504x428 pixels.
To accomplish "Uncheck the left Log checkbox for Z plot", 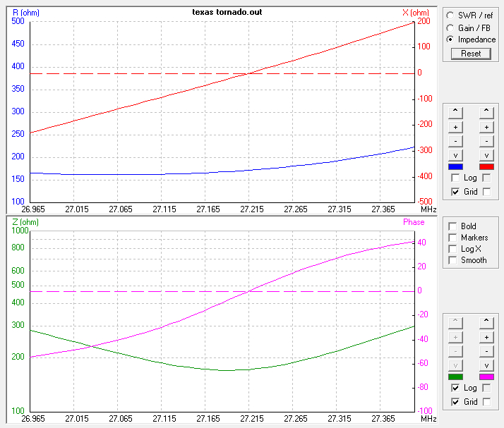I will tap(455, 389).
